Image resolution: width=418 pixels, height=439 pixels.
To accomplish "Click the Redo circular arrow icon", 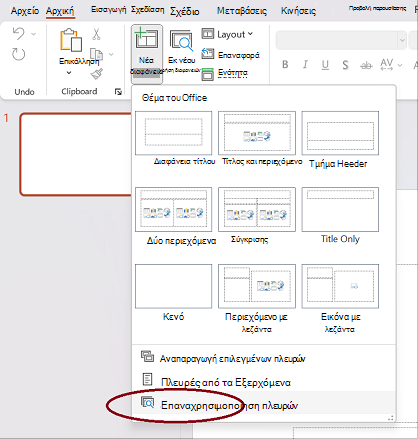I will click(x=19, y=54).
